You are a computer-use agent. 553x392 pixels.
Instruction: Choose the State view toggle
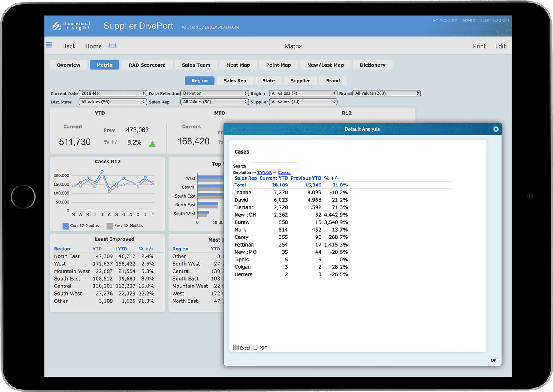pos(268,81)
